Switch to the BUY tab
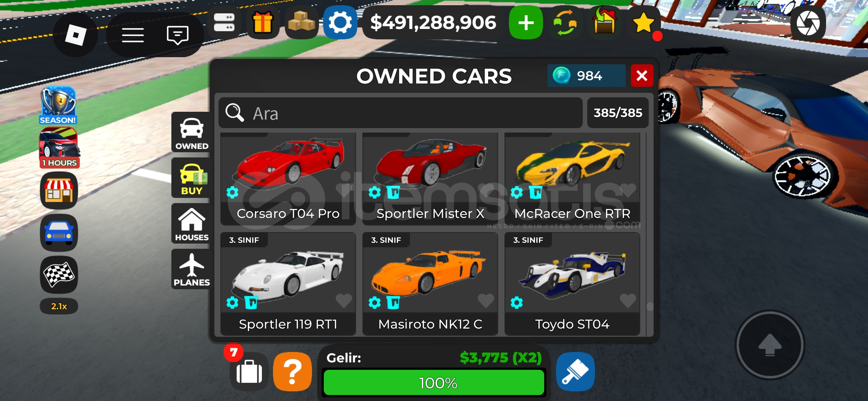 pyautogui.click(x=191, y=178)
